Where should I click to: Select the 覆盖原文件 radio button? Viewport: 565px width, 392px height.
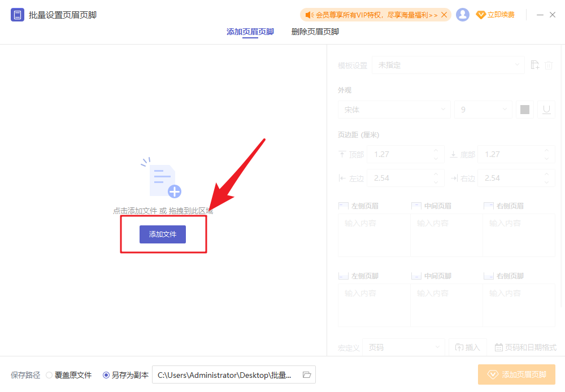click(50, 374)
